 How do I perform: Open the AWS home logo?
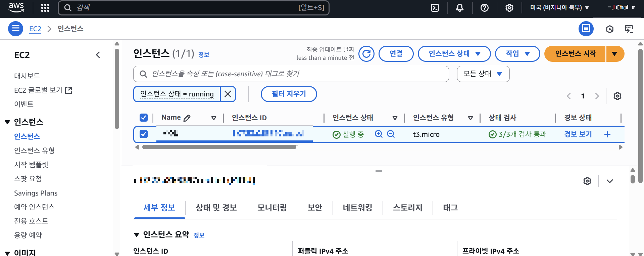(x=16, y=7)
